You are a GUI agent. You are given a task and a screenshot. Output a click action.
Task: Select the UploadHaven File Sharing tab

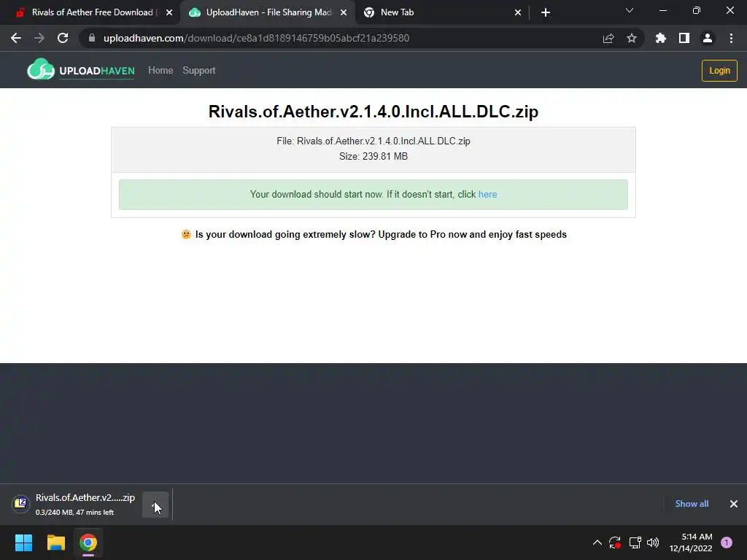(x=268, y=12)
